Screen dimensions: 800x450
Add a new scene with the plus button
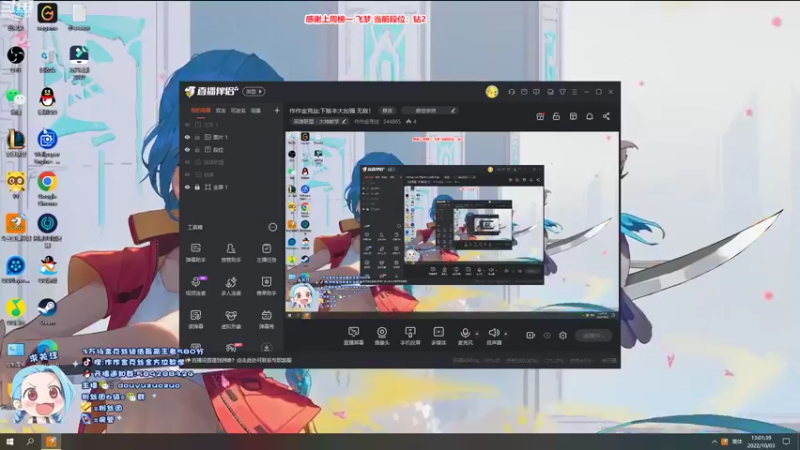coord(277,110)
